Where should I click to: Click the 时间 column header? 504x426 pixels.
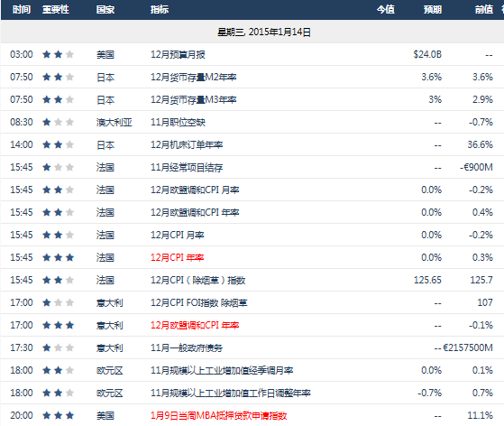(22, 10)
